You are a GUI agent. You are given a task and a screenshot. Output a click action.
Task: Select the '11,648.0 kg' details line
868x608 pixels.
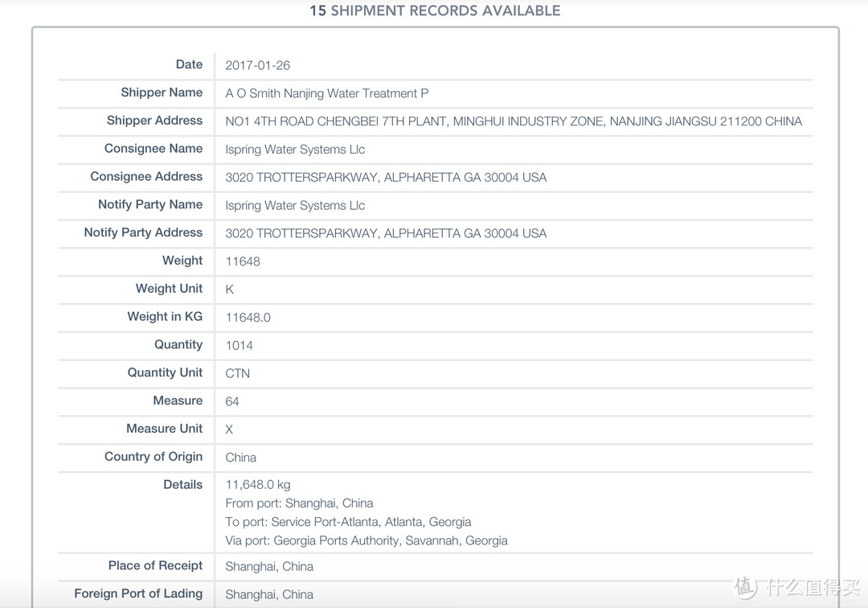coord(258,484)
